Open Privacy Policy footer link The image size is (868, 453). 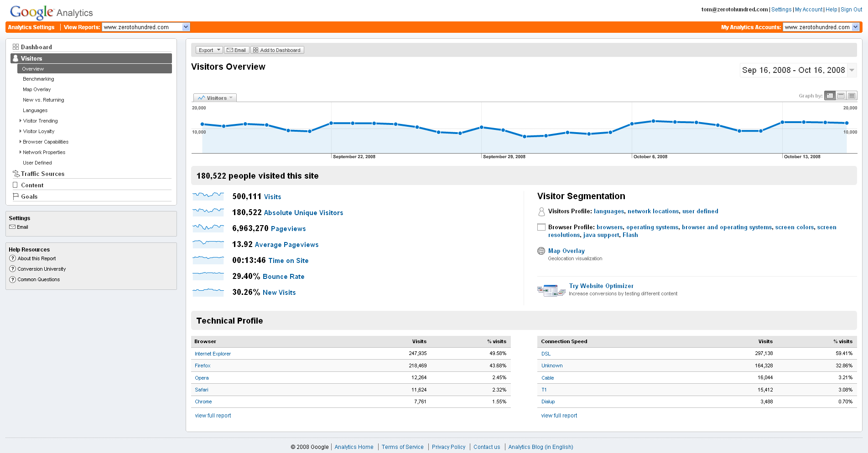pos(448,447)
